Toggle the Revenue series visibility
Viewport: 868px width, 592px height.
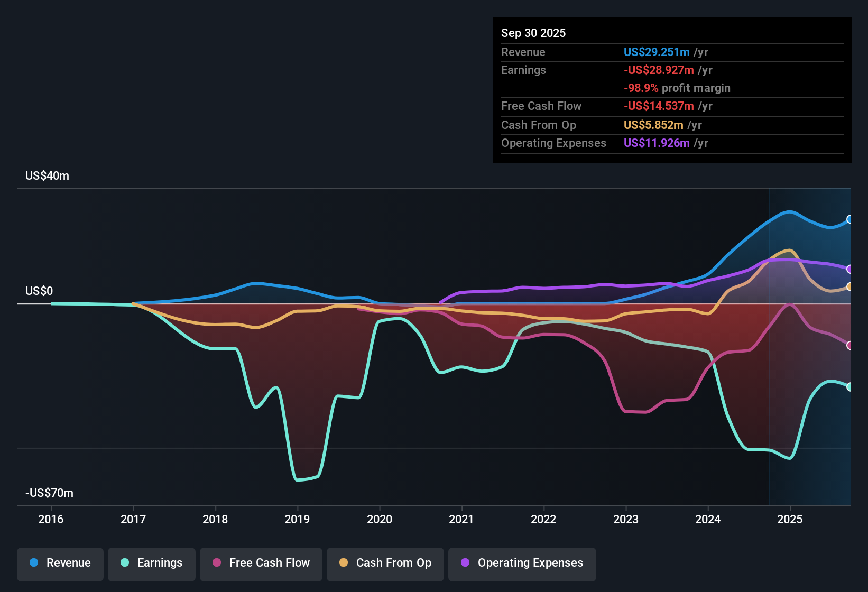tap(60, 563)
